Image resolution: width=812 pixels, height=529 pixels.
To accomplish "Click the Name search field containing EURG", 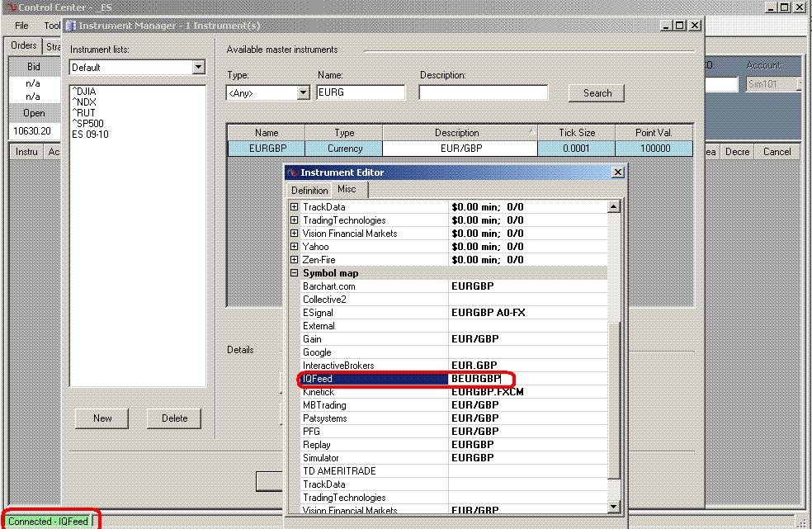I will pyautogui.click(x=361, y=92).
